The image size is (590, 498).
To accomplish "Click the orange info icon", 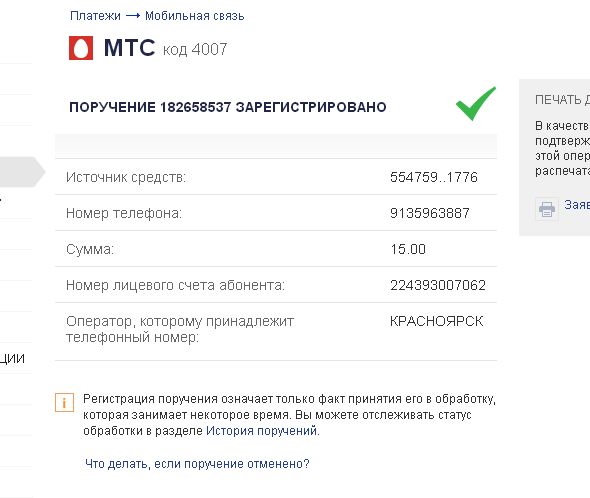I will [x=64, y=403].
